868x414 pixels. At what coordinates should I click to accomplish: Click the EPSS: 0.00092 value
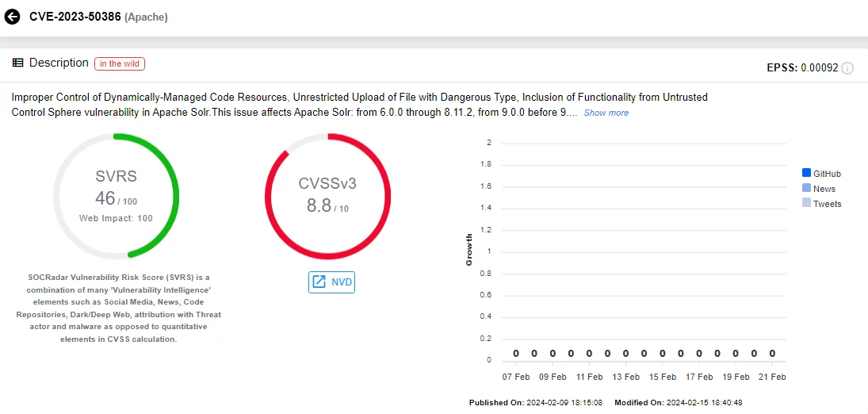pos(803,68)
